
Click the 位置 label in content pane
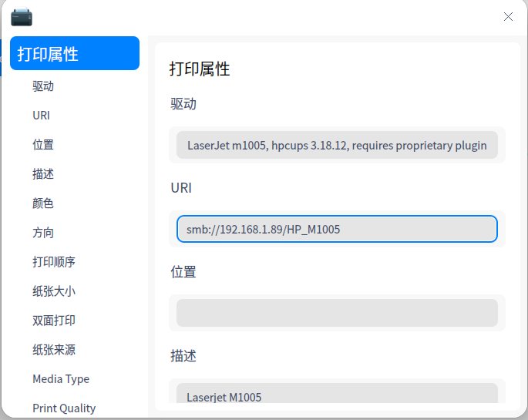183,271
